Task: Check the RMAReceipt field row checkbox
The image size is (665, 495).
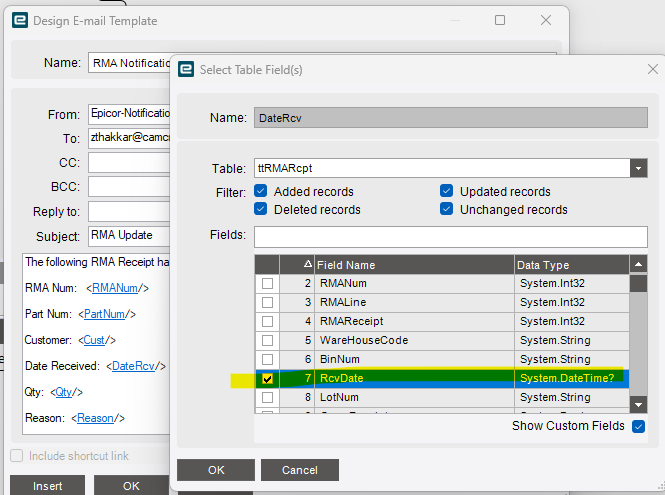Action: coord(267,322)
